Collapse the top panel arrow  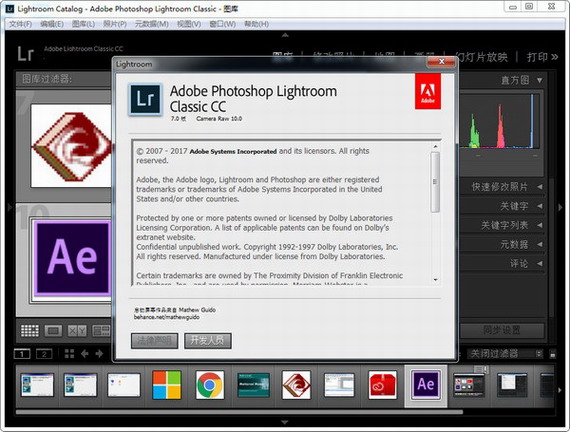pyautogui.click(x=285, y=35)
